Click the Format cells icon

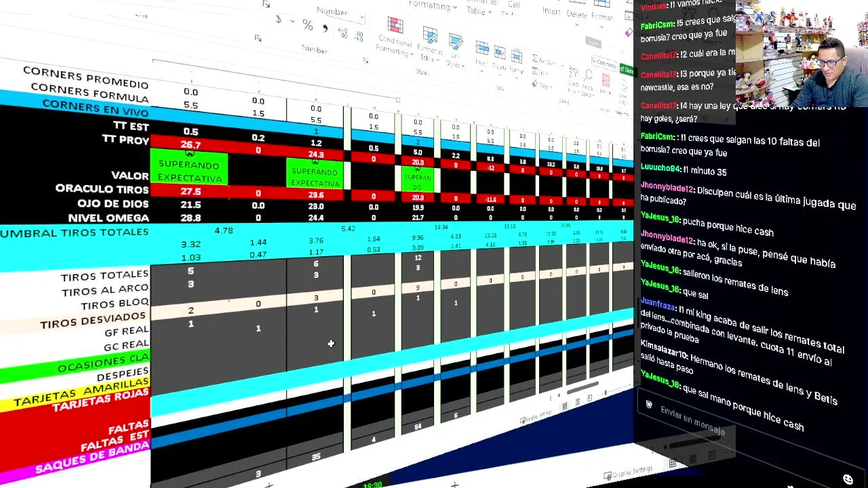[517, 56]
